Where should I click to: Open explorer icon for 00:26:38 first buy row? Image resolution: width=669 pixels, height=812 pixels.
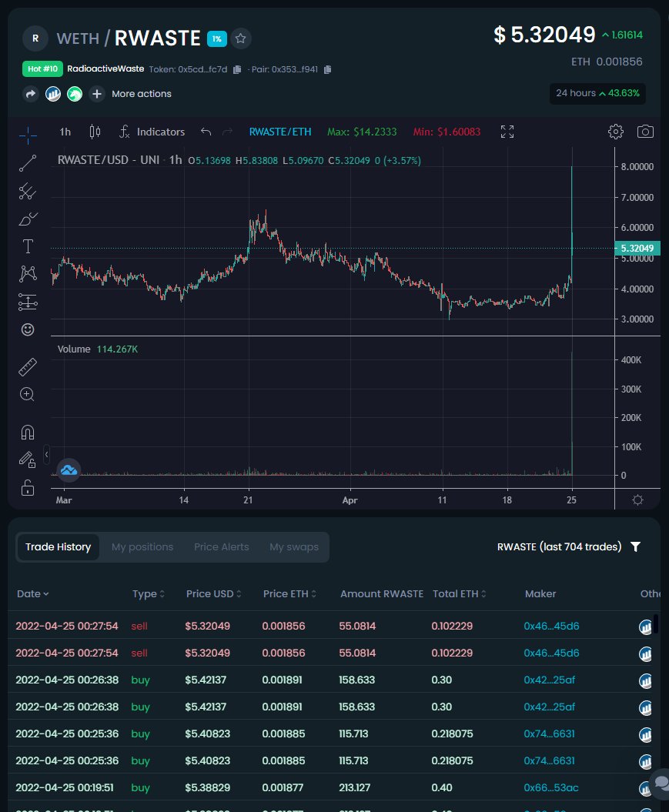click(x=645, y=681)
